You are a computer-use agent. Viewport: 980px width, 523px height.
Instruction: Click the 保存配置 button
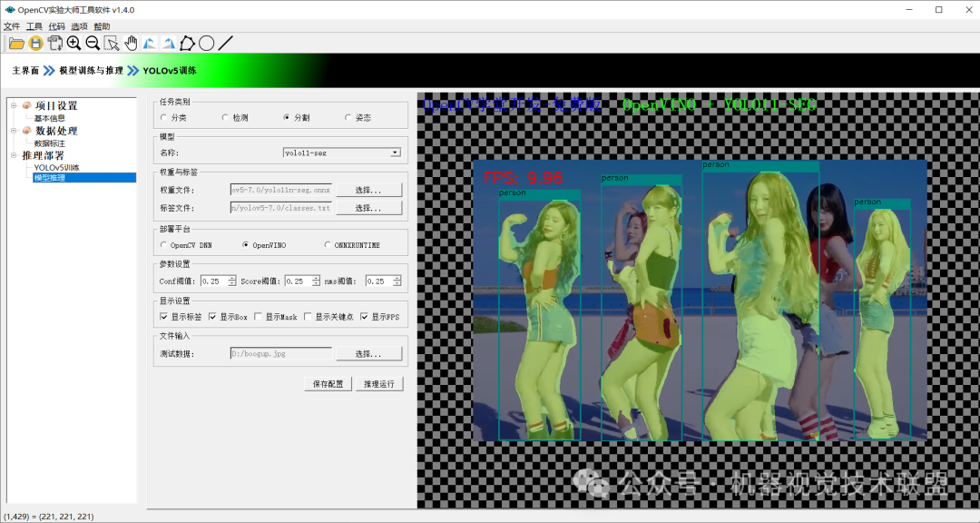328,383
